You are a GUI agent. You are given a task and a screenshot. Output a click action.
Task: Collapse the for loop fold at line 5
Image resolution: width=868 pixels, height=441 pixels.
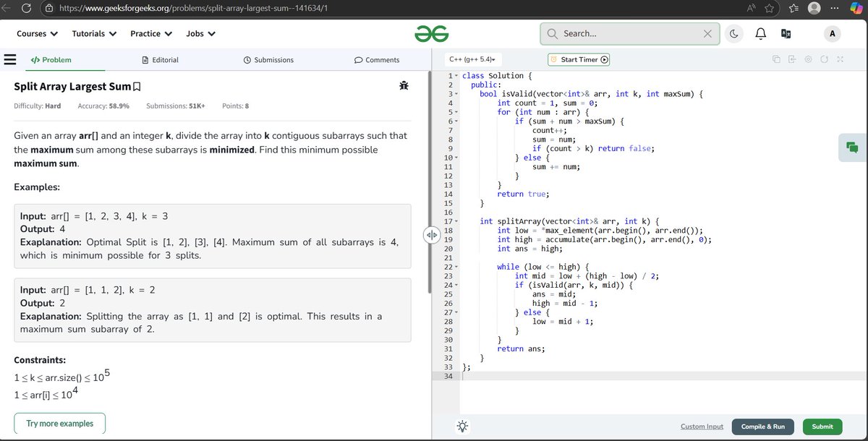[x=456, y=112]
